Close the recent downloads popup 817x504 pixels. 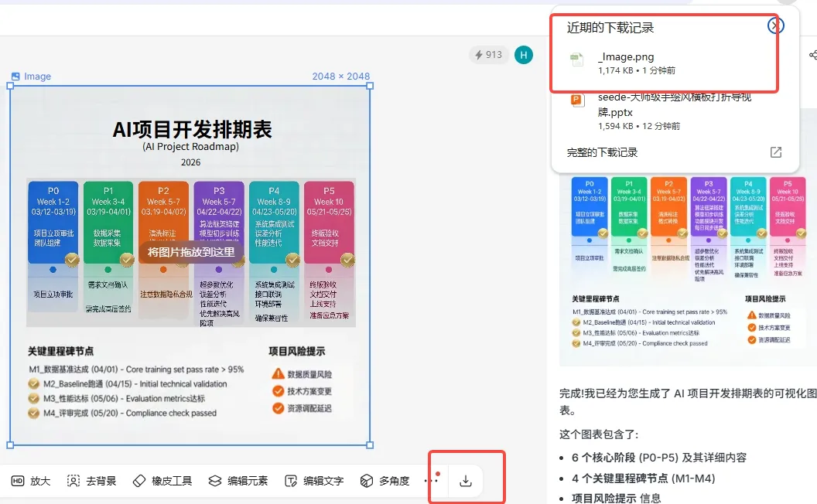(x=775, y=26)
